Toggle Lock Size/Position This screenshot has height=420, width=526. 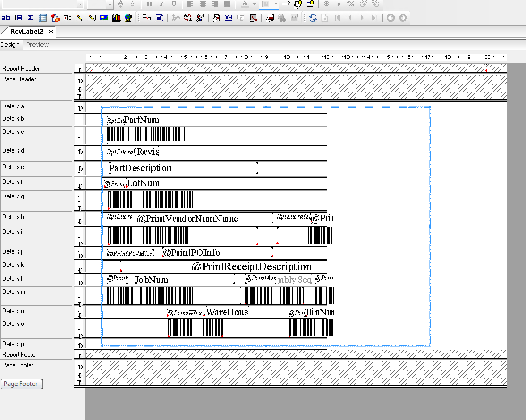pos(310,4)
